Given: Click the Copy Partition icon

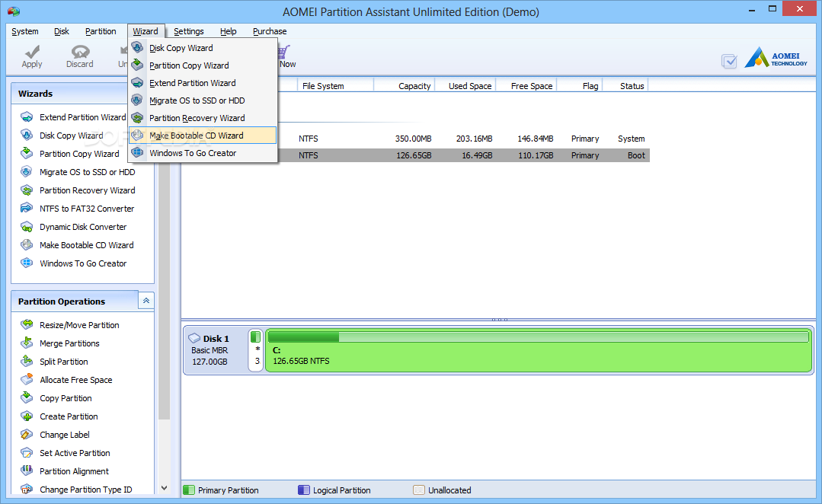Looking at the screenshot, I should (x=27, y=398).
